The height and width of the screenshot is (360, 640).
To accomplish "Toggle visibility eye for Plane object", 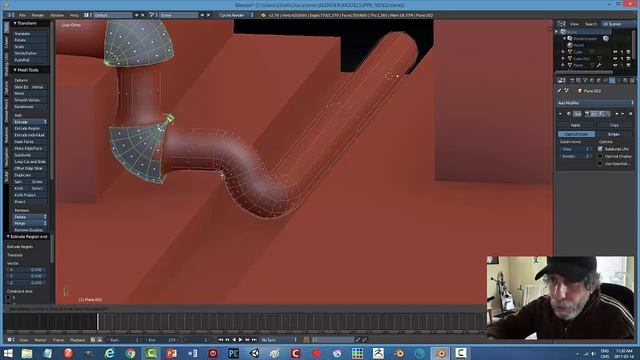I will pyautogui.click(x=615, y=65).
